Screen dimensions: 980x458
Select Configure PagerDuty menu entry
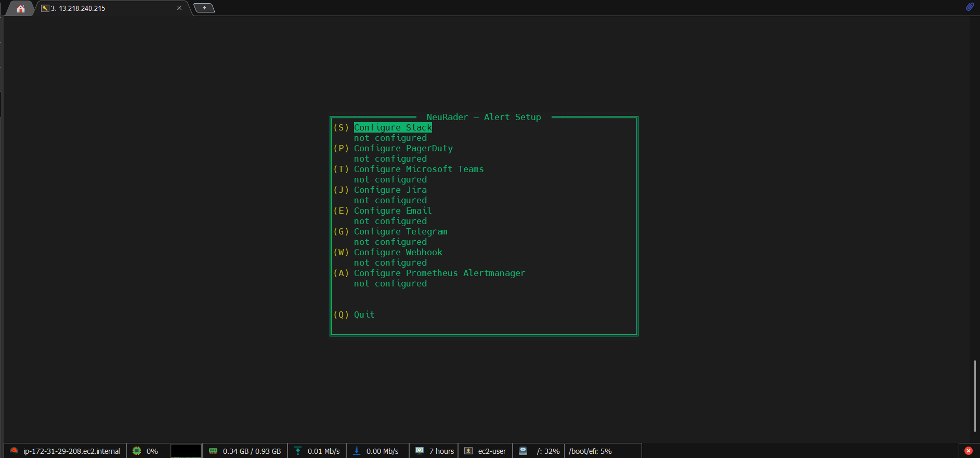click(403, 148)
